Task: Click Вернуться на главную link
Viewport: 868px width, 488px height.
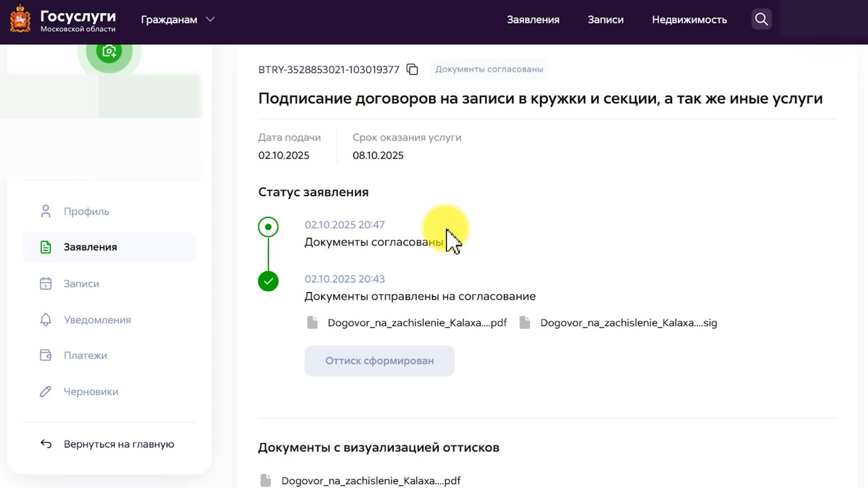Action: 119,444
